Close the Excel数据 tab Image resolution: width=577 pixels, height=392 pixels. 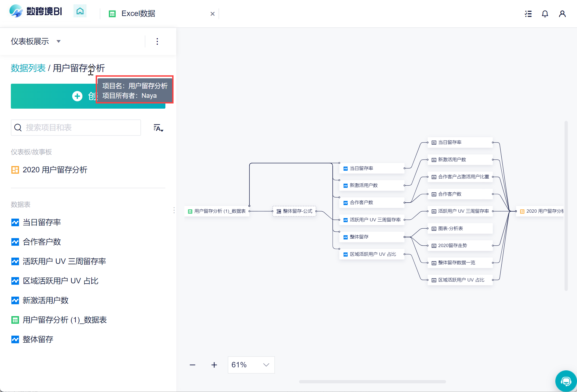pyautogui.click(x=213, y=14)
